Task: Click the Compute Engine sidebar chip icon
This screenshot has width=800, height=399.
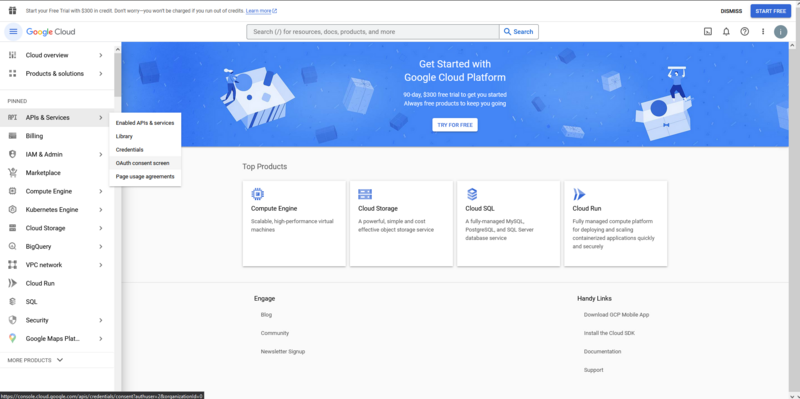Action: pos(13,191)
